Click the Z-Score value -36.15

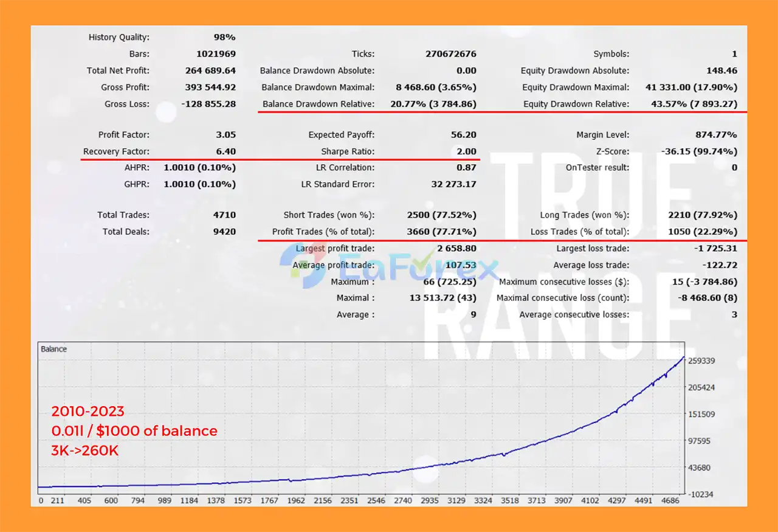(699, 151)
